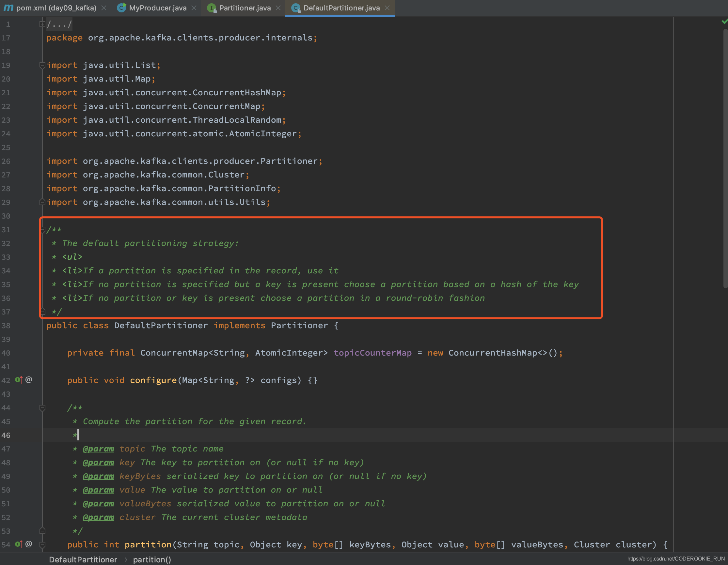The image size is (728, 565).
Task: Close the Partitioner.java tab
Action: (x=278, y=8)
